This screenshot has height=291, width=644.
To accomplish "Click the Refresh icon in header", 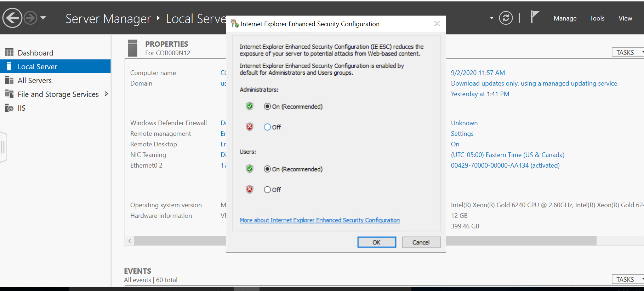I will point(506,18).
